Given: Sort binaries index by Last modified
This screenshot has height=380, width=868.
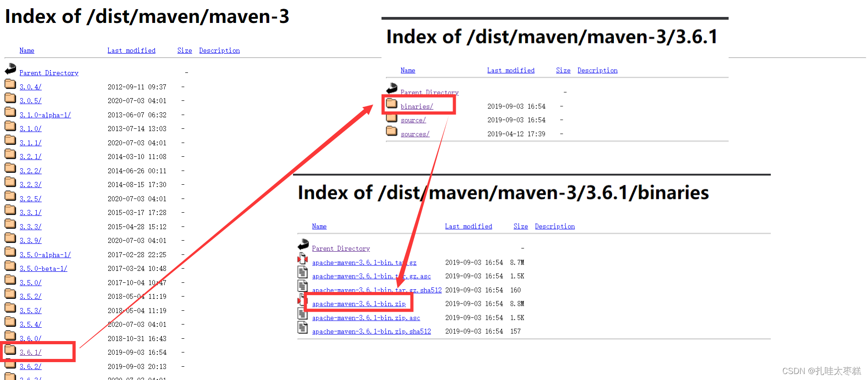Looking at the screenshot, I should 468,226.
